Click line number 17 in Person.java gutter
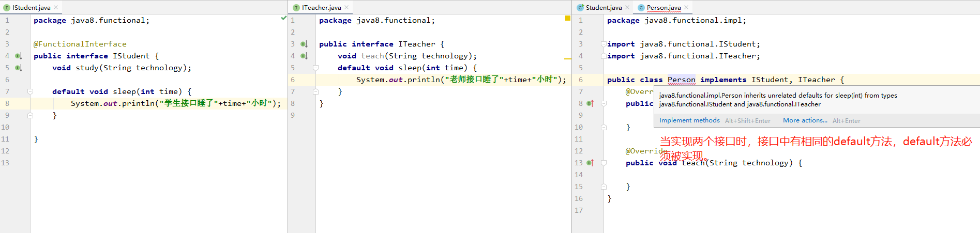Image resolution: width=980 pixels, height=233 pixels. 579,210
